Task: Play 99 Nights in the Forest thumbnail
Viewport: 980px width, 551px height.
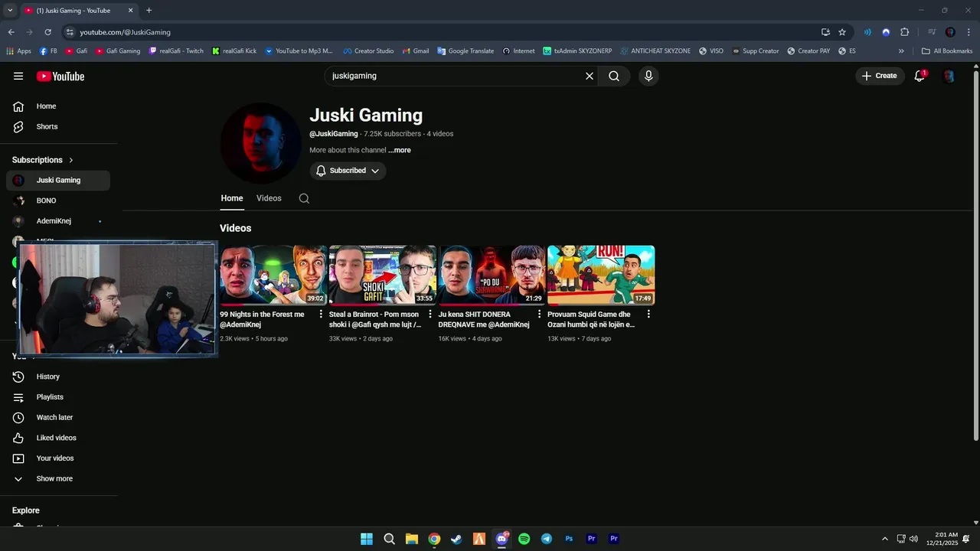Action: pyautogui.click(x=273, y=275)
